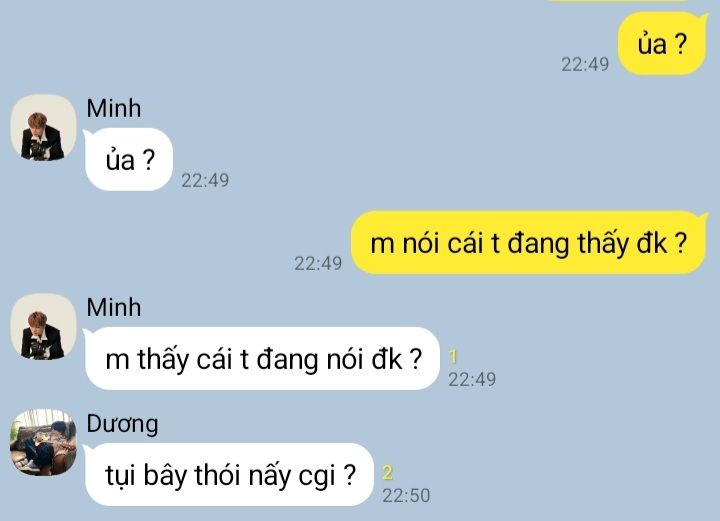
Task: Click the 22:49 timestamp next to Minh's "ủa ?"
Action: pos(205,180)
